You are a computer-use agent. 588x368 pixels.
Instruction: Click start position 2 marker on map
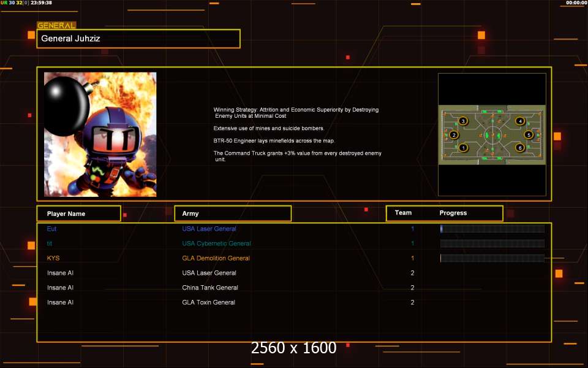454,135
